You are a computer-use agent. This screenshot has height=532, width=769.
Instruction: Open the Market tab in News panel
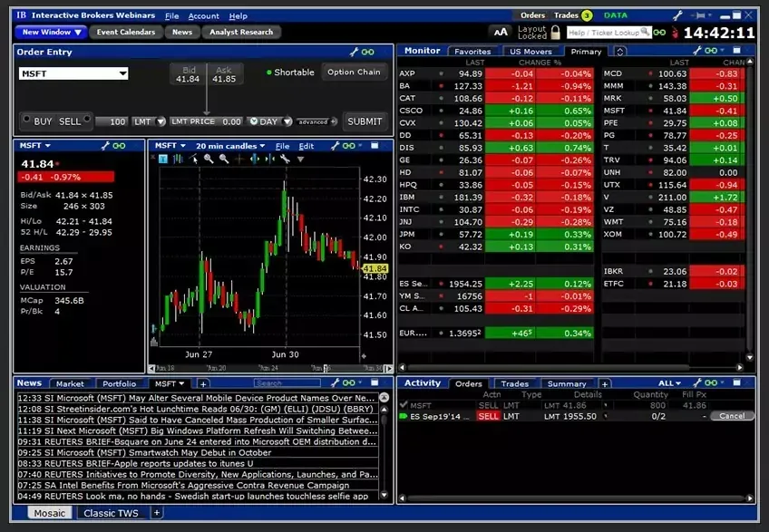click(70, 384)
